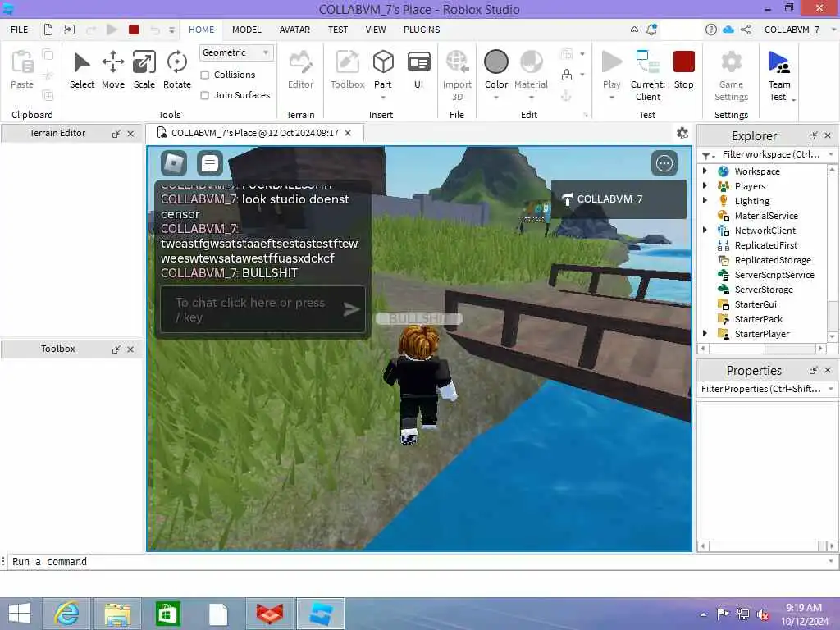Select ServerScriptService in Explorer
This screenshot has width=840, height=630.
(x=774, y=274)
